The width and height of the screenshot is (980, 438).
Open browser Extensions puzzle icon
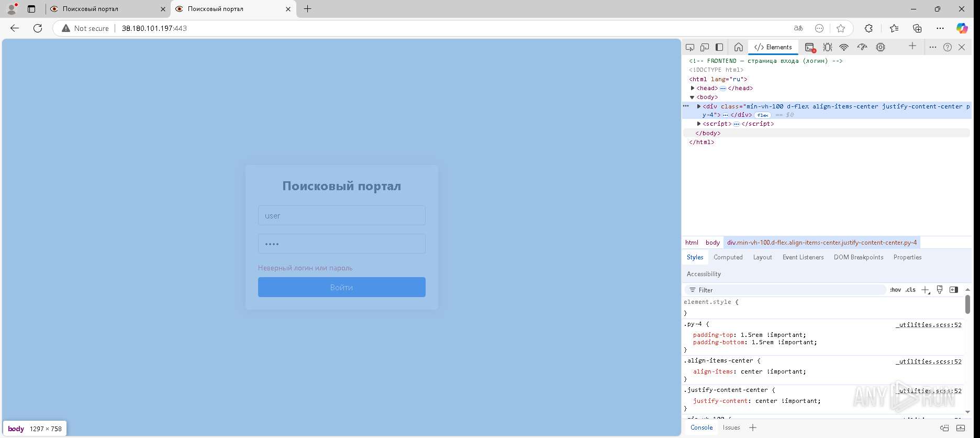point(868,28)
